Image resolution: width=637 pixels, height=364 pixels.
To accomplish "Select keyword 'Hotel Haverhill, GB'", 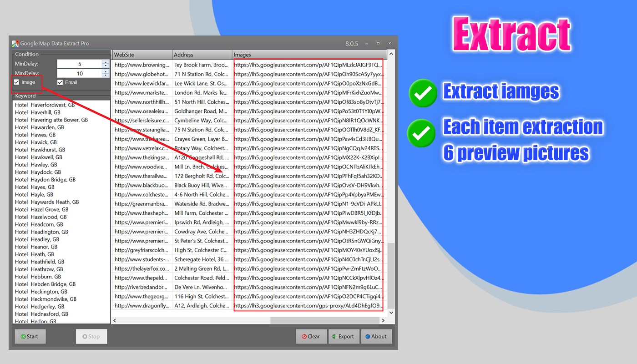I will 38,112.
